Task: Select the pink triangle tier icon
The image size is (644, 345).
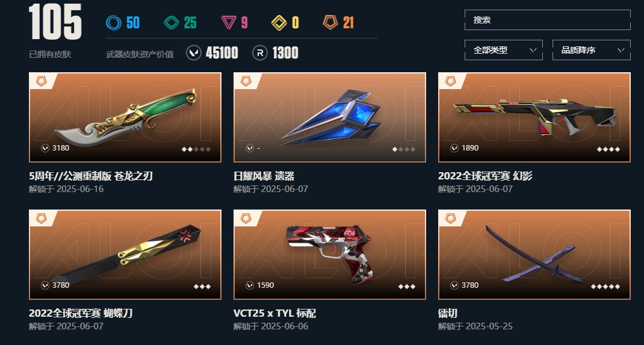Action: click(x=228, y=23)
